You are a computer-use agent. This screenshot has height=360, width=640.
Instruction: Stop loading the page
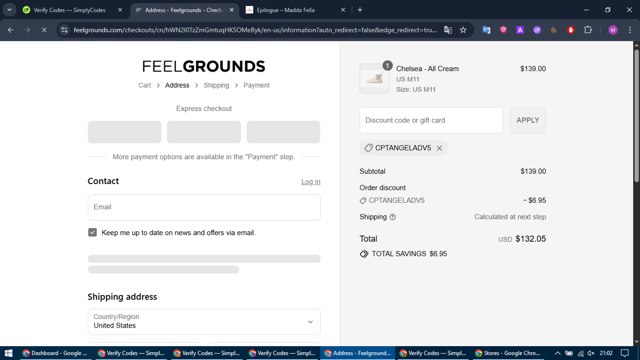44,30
